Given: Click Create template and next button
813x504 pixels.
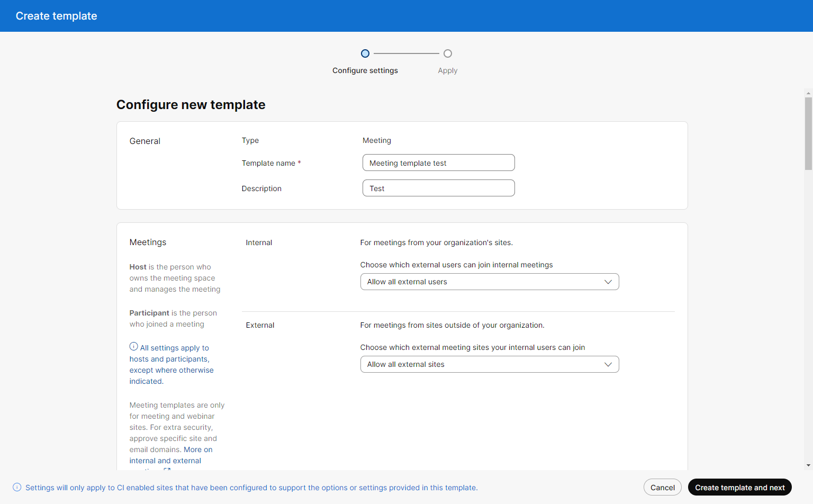Looking at the screenshot, I should [x=740, y=487].
